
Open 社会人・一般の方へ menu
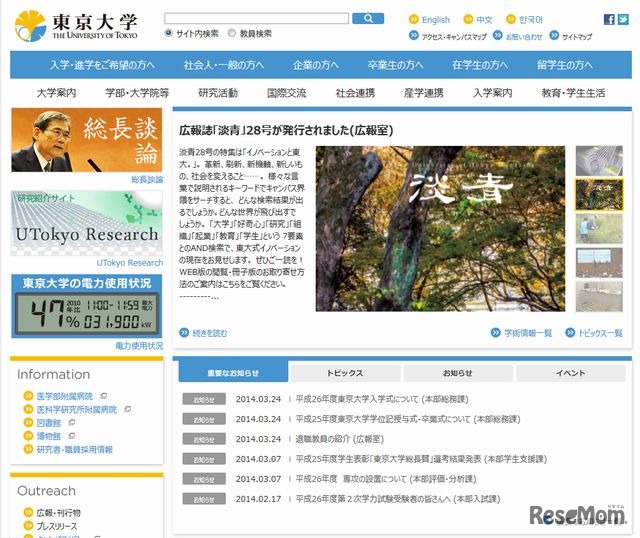click(224, 65)
